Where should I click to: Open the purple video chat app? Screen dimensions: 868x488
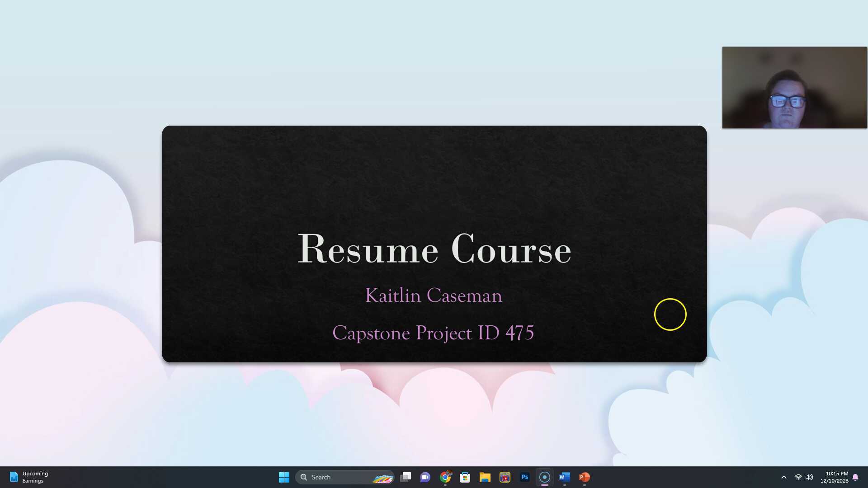[x=425, y=477]
